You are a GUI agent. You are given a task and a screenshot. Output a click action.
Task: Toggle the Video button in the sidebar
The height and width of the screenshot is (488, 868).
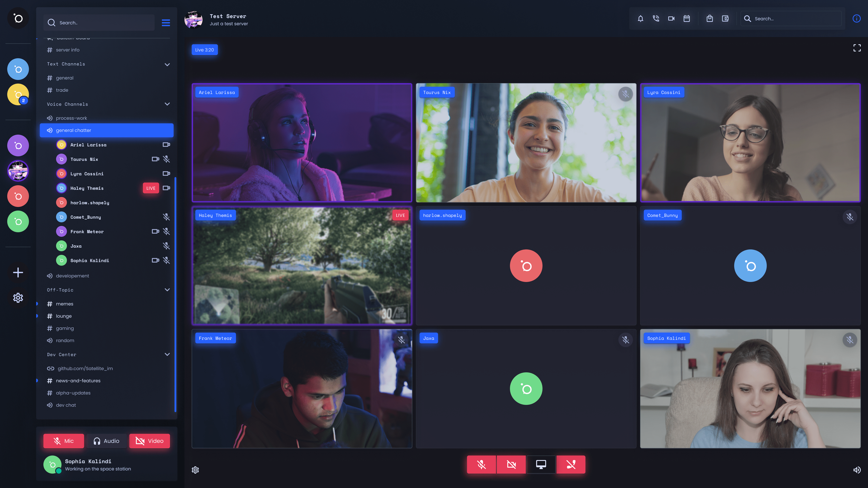point(149,441)
